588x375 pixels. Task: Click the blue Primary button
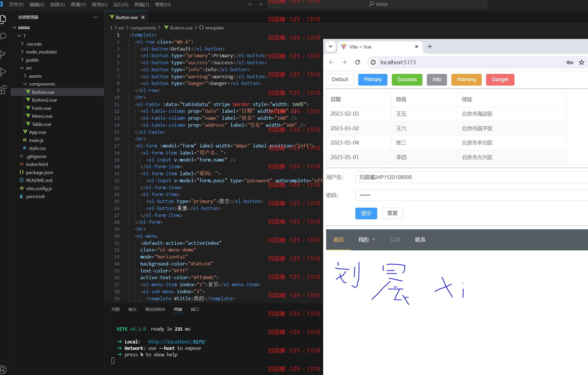point(373,79)
